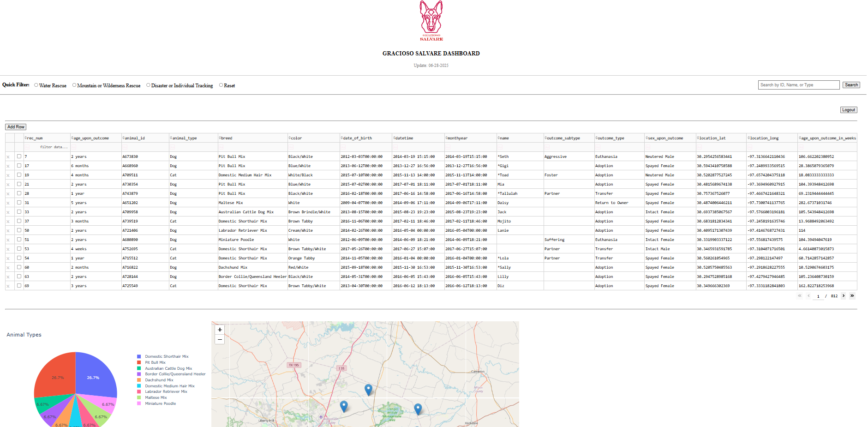Screen dimensions: 868x427
Task: Click the Logout button
Action: 849,110
